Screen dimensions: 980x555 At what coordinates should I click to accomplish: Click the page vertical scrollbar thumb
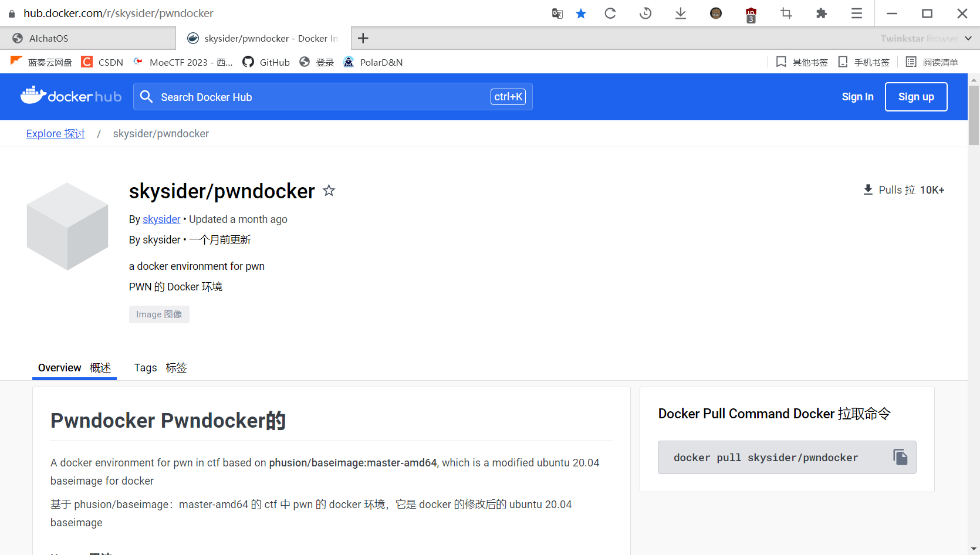click(974, 114)
